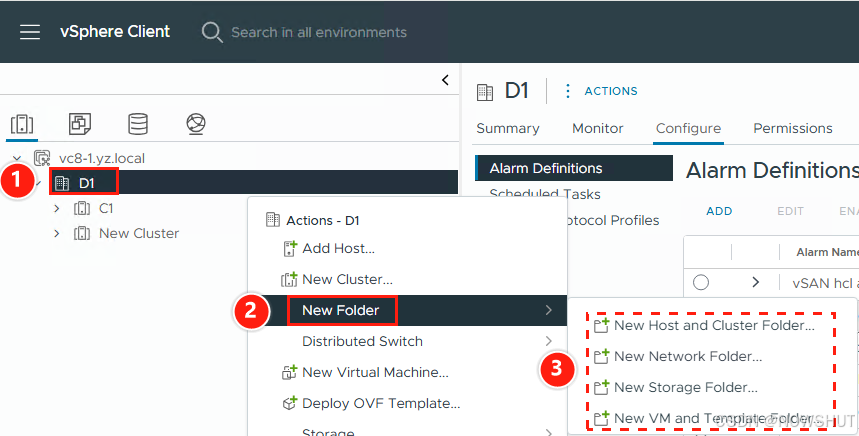Viewport: 859px width, 436px height.
Task: Switch to VMs and Templates inventory view
Action: [x=79, y=124]
